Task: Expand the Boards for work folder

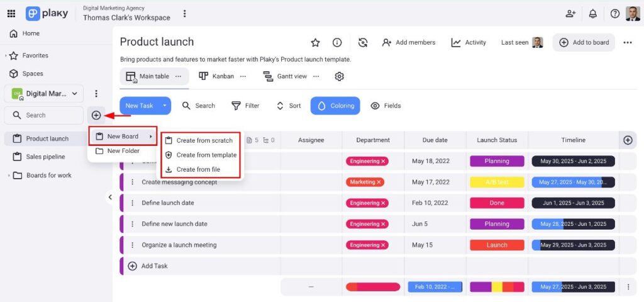Action: tap(9, 176)
